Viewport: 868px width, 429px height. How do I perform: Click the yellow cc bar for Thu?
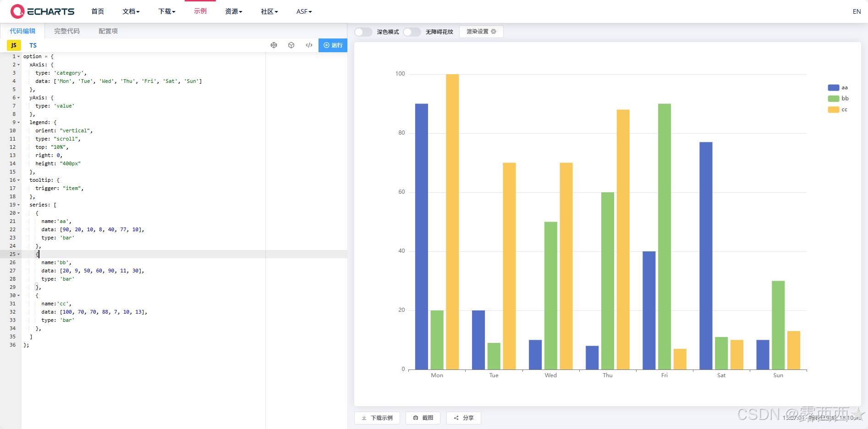click(x=623, y=239)
